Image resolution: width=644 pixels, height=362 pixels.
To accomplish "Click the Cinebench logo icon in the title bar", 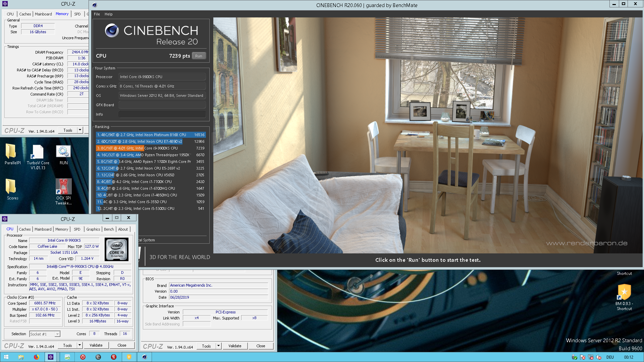I will [x=95, y=5].
